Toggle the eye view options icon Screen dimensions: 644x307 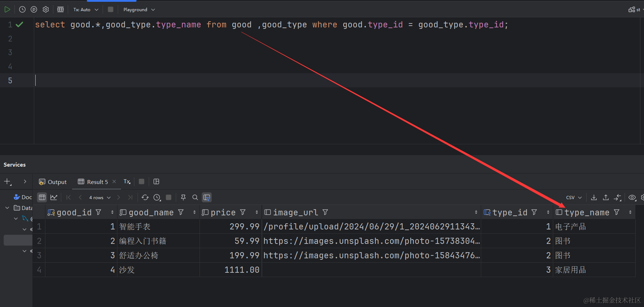click(632, 197)
